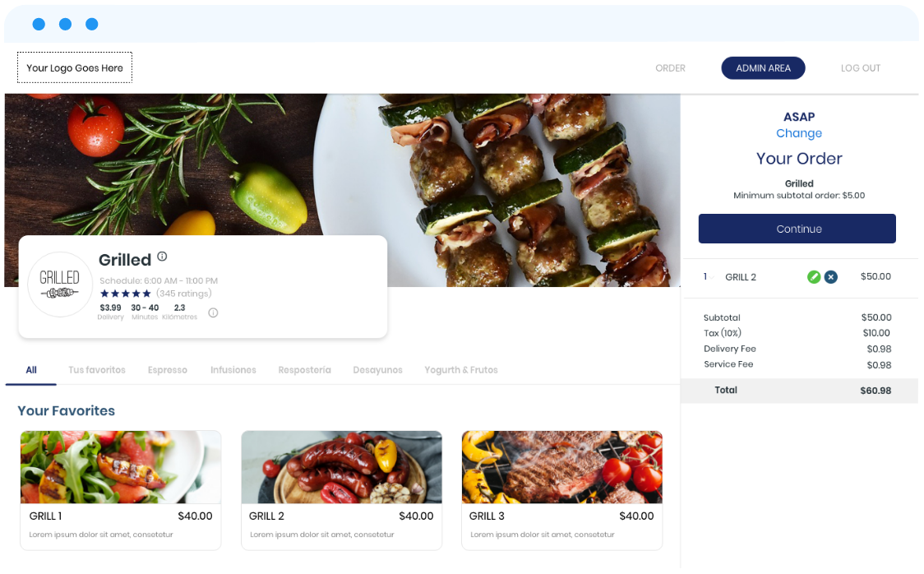Select the GRILL 1 salad thumbnail
Image resolution: width=924 pixels, height=574 pixels.
point(121,467)
